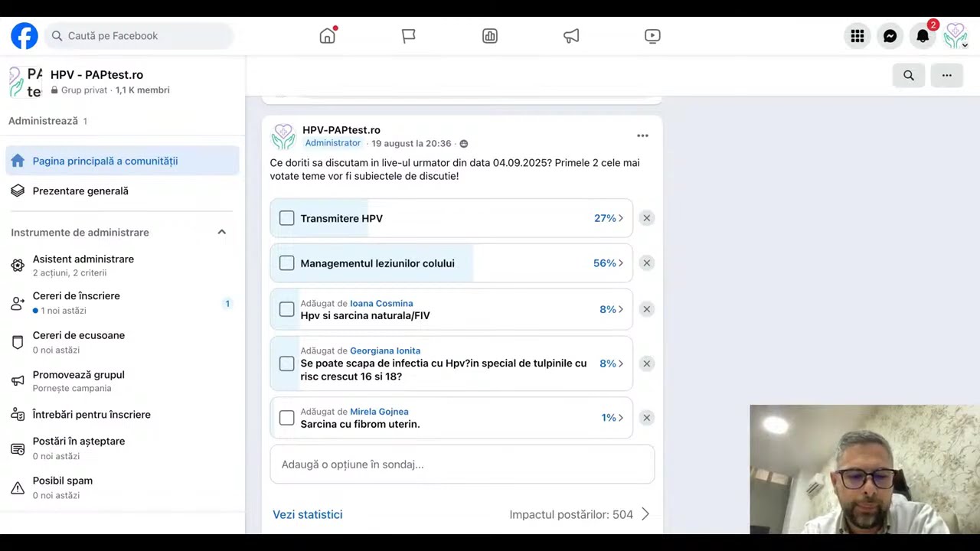This screenshot has width=980, height=551.
Task: Click the Adaugă o opțiune în sondaj field
Action: pyautogui.click(x=462, y=465)
